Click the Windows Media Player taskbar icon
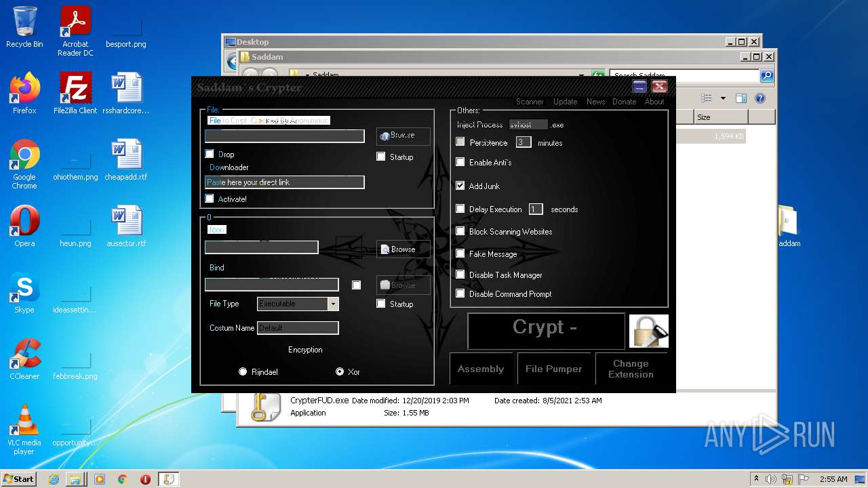 pyautogui.click(x=100, y=479)
